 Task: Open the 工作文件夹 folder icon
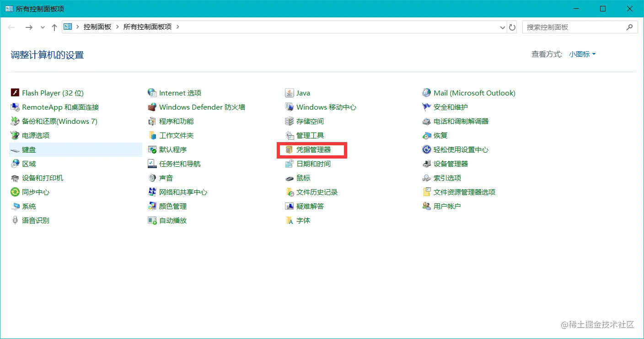(152, 135)
